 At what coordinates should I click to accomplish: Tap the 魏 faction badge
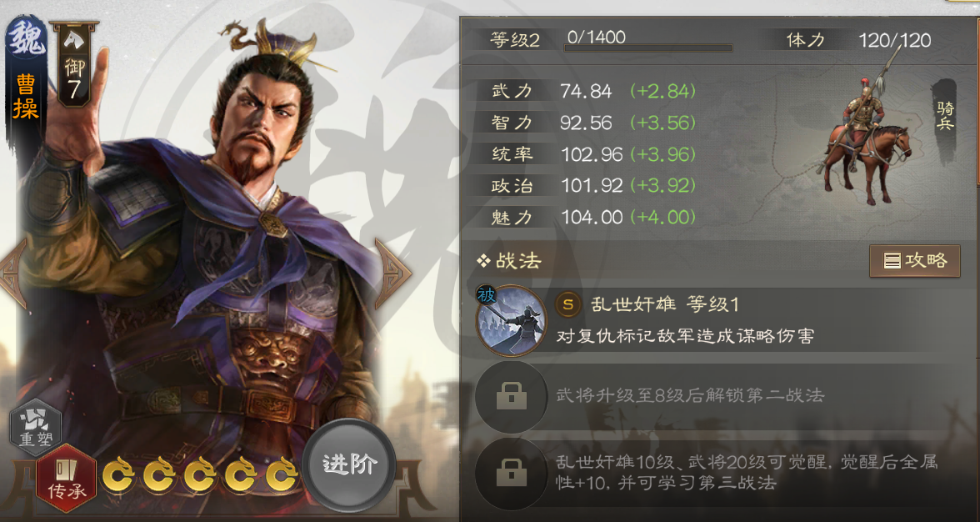coord(27,38)
